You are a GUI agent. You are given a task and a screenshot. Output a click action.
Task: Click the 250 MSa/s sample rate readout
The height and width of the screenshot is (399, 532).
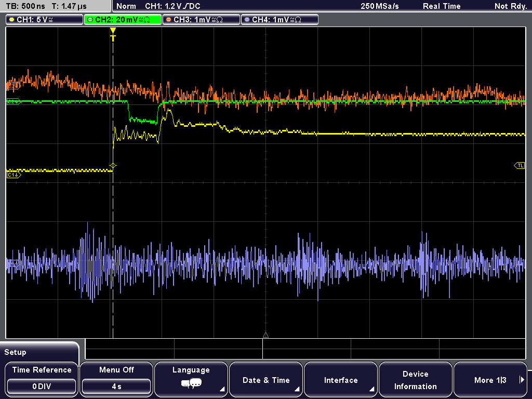(380, 6)
